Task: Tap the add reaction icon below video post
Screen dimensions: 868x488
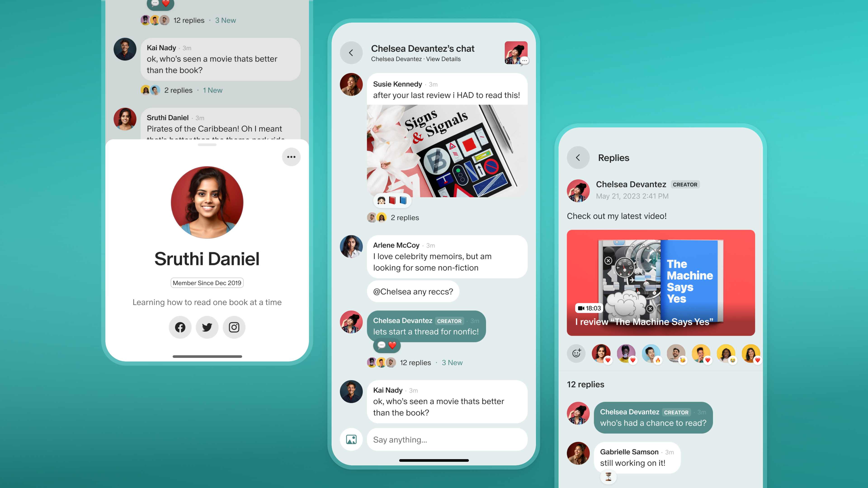Action: 576,353
